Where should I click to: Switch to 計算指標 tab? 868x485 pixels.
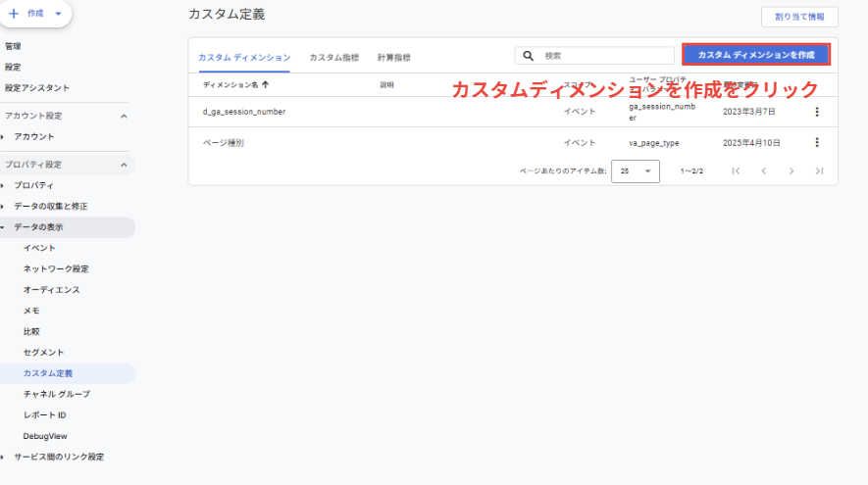(394, 58)
